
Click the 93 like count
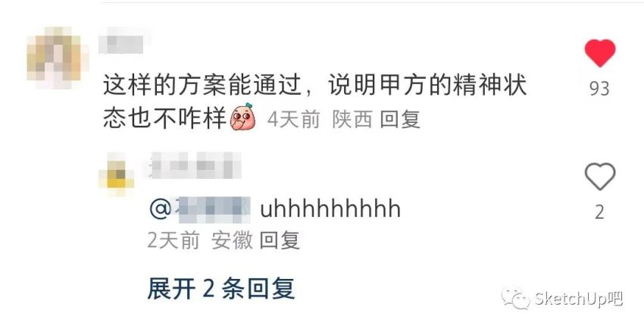[599, 89]
